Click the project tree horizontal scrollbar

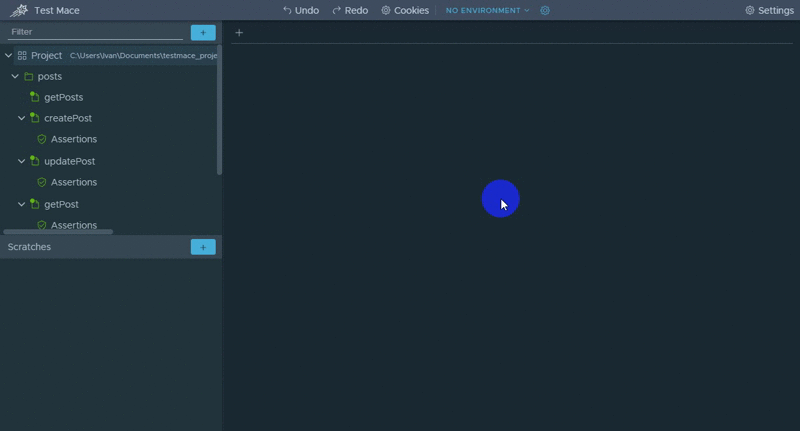tap(58, 232)
